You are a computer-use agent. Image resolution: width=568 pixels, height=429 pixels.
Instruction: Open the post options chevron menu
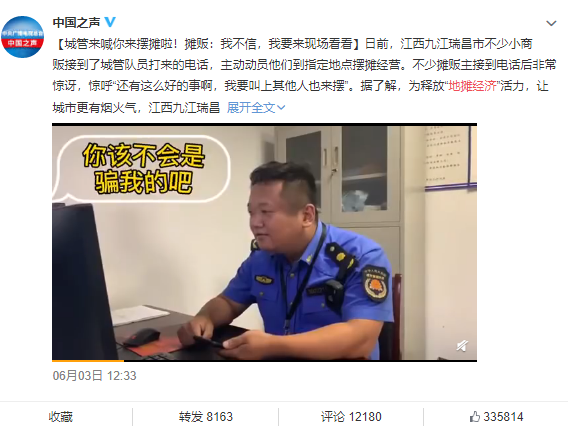(551, 24)
